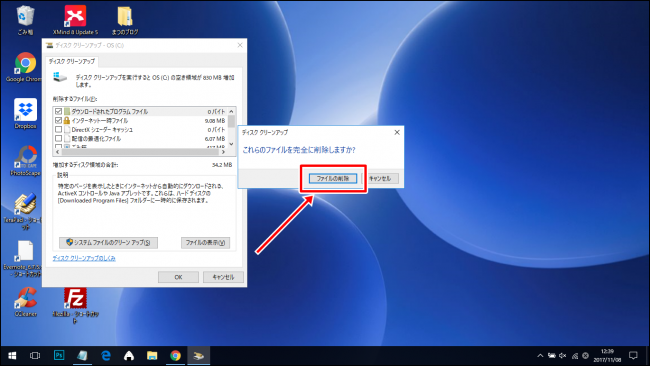Click scroll-up arrow in file list
Image resolution: width=650 pixels, height=366 pixels.
pos(231,111)
